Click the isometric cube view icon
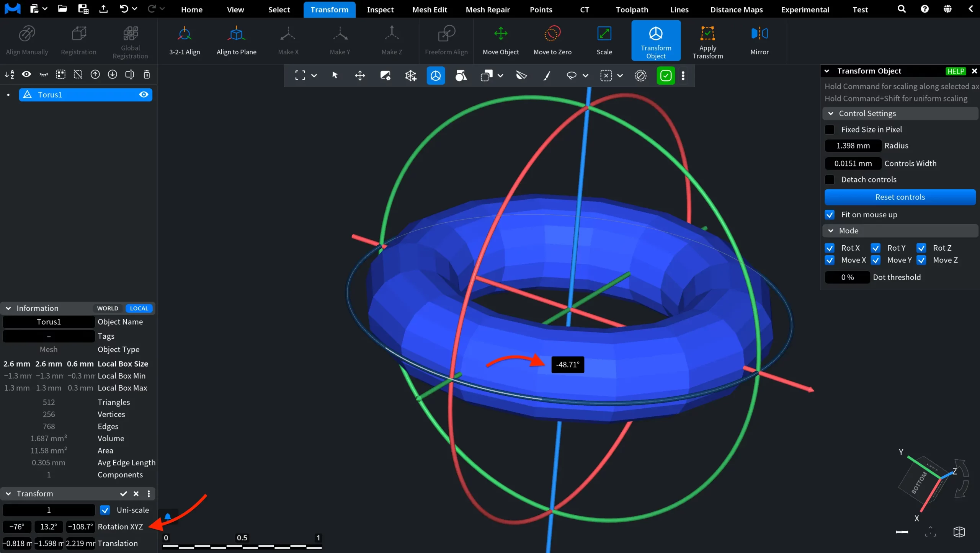The image size is (980, 553). coord(959,532)
